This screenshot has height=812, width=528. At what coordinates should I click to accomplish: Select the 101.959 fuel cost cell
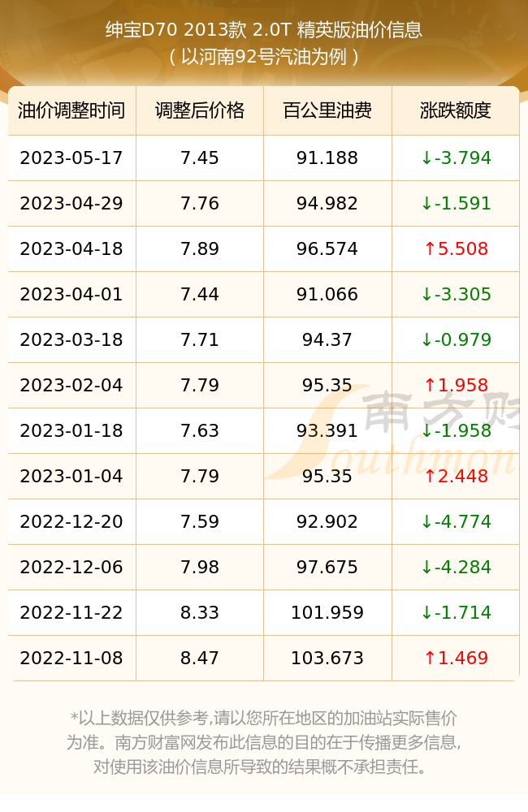327,613
